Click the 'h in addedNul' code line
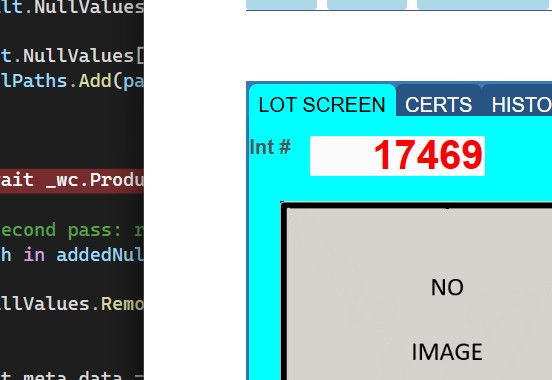 pyautogui.click(x=72, y=255)
